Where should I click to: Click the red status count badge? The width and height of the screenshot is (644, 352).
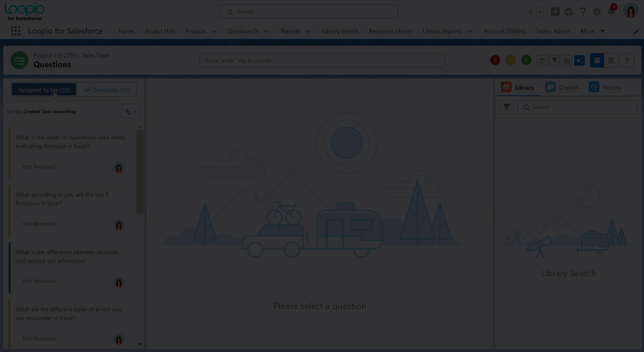tap(495, 60)
